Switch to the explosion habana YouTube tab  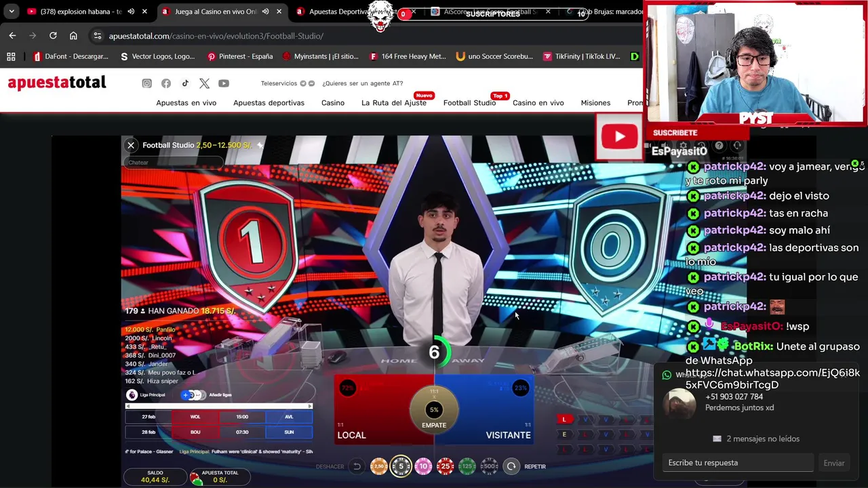tap(81, 12)
